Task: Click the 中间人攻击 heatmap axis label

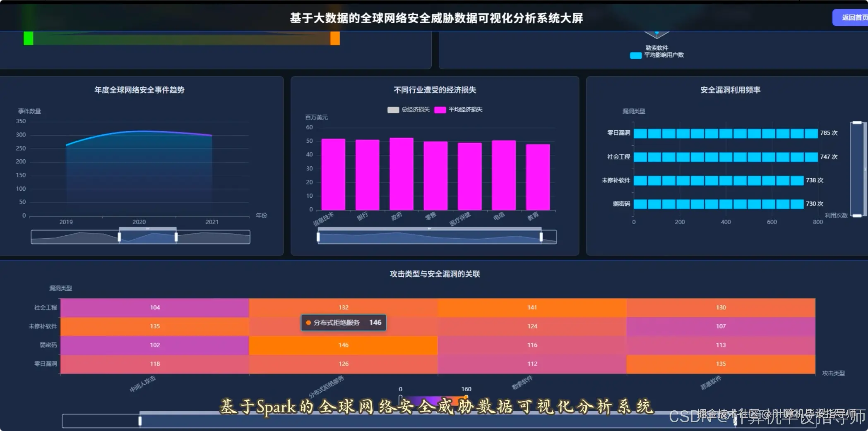Action: [143, 384]
